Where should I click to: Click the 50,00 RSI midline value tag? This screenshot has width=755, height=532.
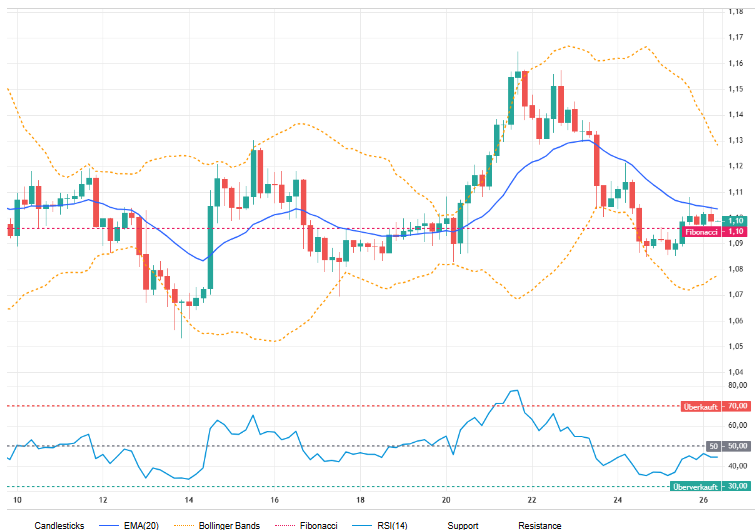[737, 446]
